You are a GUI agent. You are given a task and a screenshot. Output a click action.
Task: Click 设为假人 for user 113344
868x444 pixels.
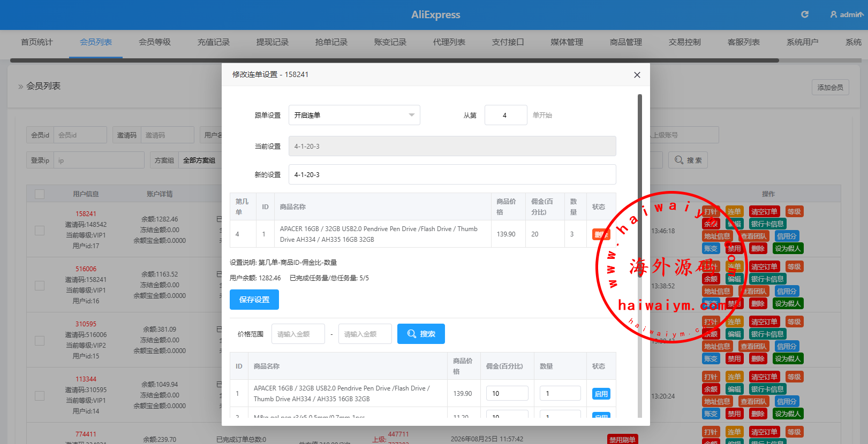pyautogui.click(x=788, y=414)
